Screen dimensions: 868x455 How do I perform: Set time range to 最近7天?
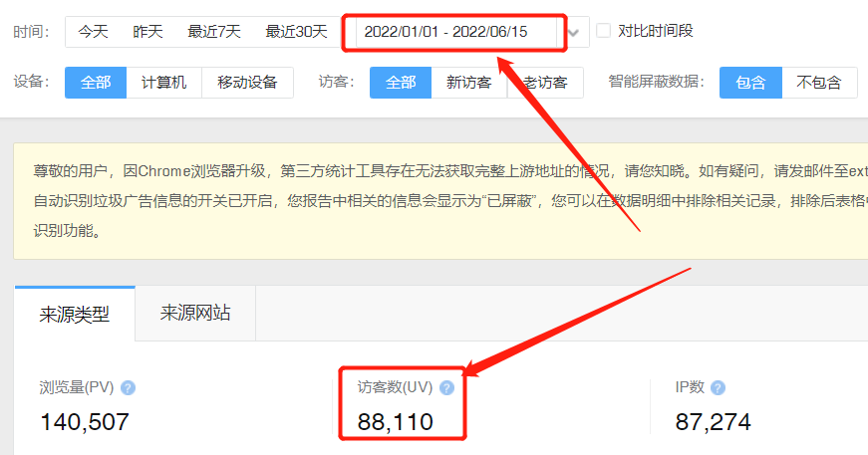214,32
